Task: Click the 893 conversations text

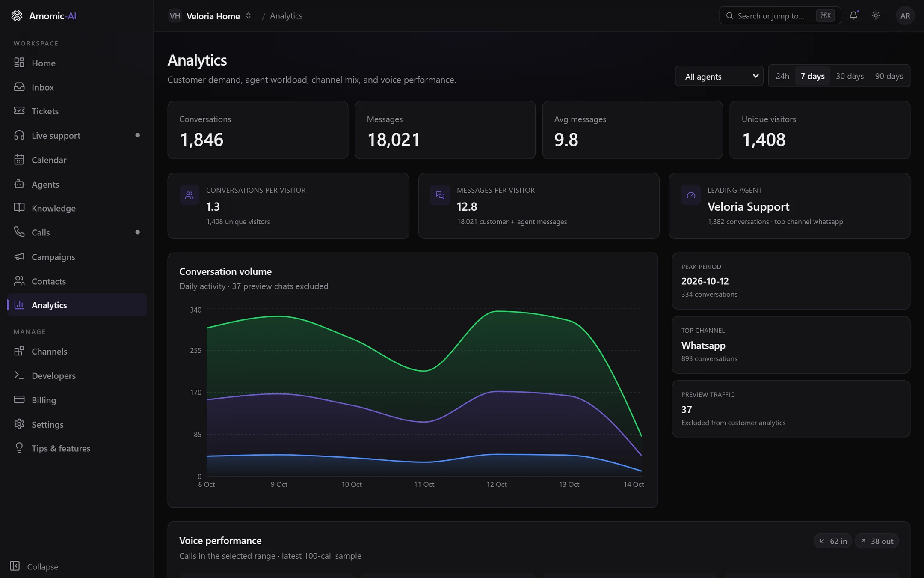Action: pyautogui.click(x=709, y=358)
